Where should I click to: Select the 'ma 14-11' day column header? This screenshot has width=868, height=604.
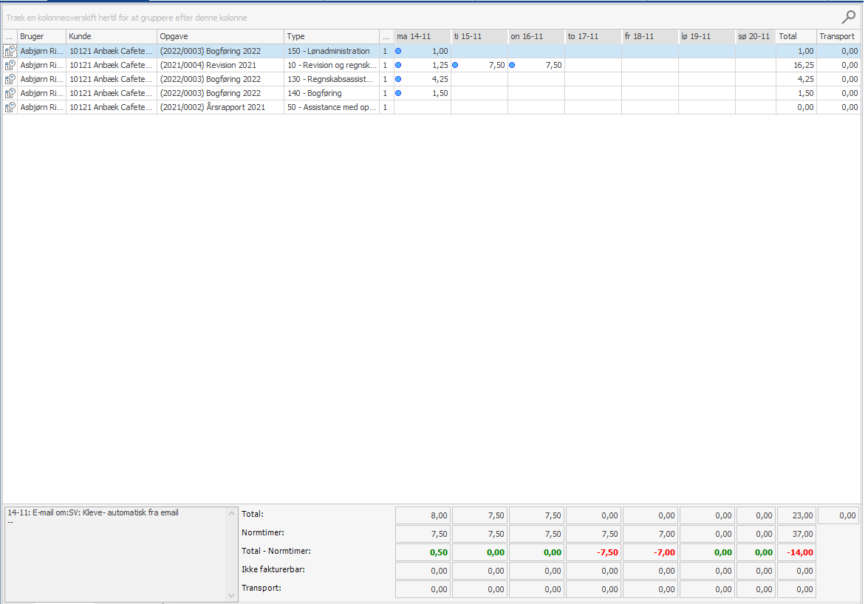[x=422, y=36]
